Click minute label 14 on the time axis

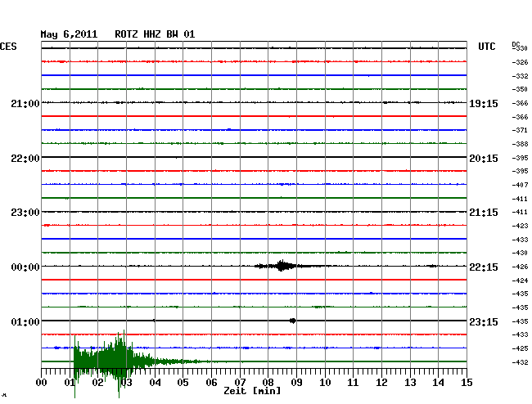[x=438, y=382]
